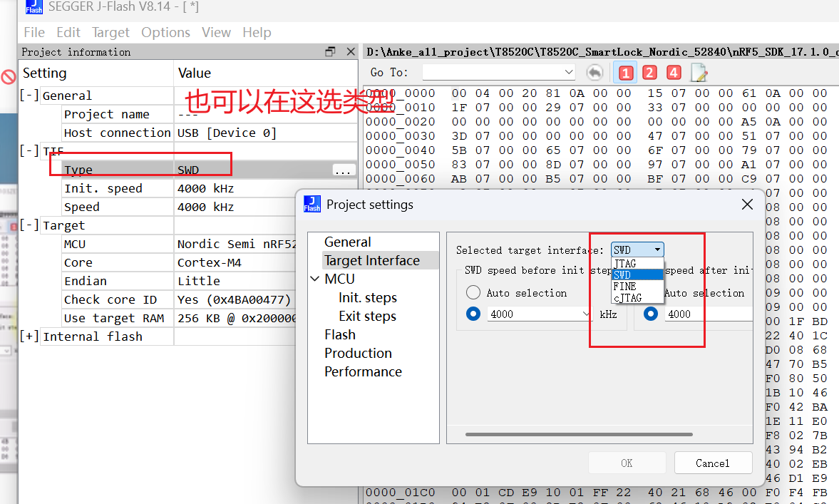This screenshot has height=504, width=839.
Task: Click the Endian value 'Little'
Action: (198, 281)
